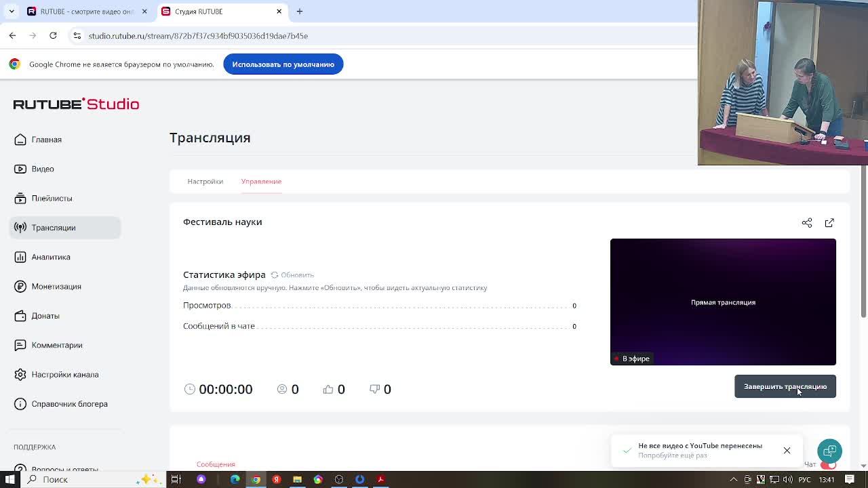
Task: Click the browser back arrow
Action: coord(12,35)
